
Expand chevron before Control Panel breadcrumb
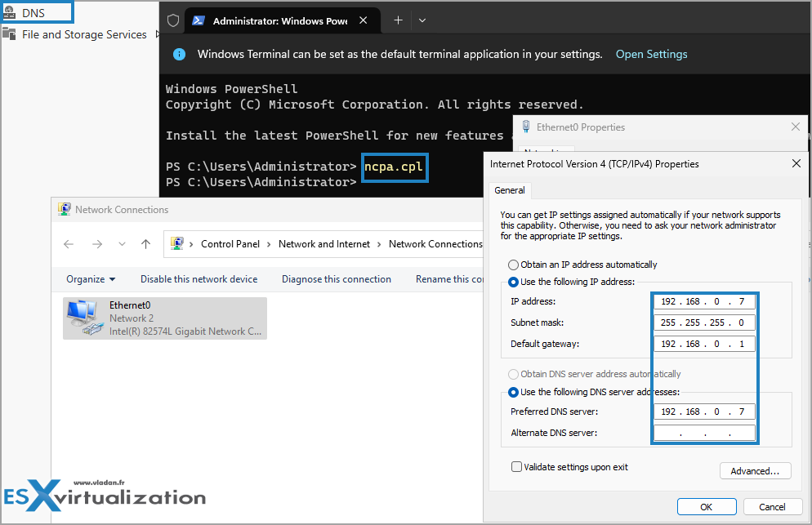pos(191,244)
